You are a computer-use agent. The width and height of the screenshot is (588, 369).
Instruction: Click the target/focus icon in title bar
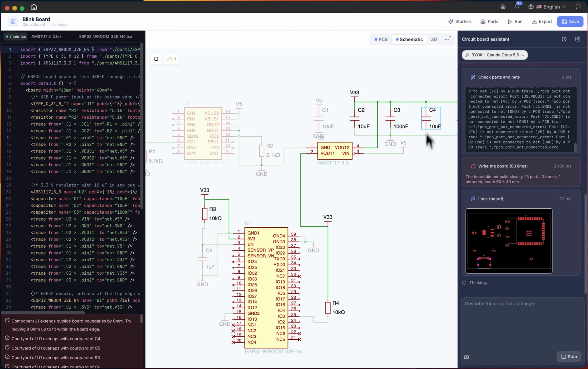pyautogui.click(x=503, y=7)
